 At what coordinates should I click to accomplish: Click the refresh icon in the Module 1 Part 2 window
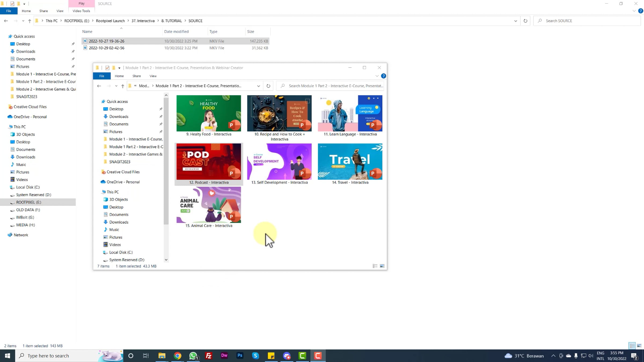pyautogui.click(x=268, y=86)
